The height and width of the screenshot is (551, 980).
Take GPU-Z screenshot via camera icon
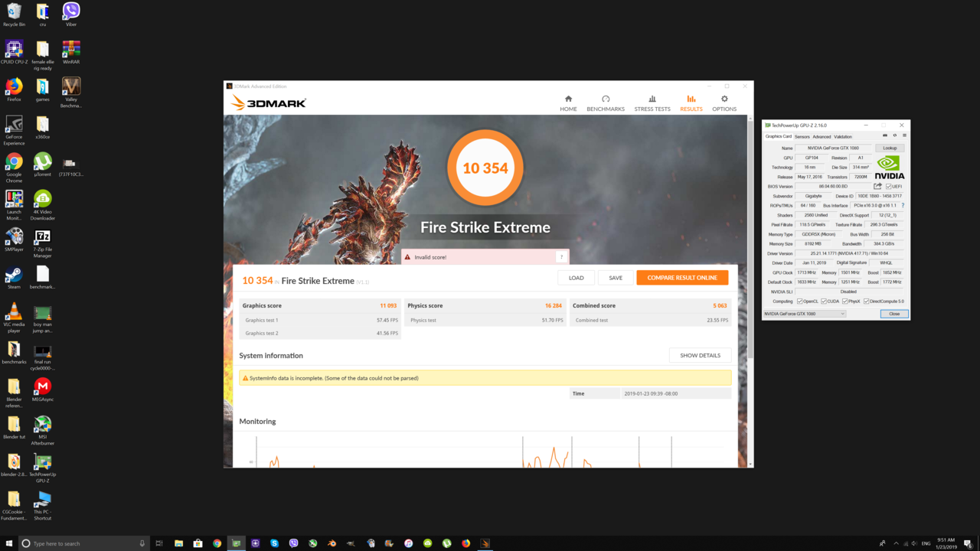885,135
